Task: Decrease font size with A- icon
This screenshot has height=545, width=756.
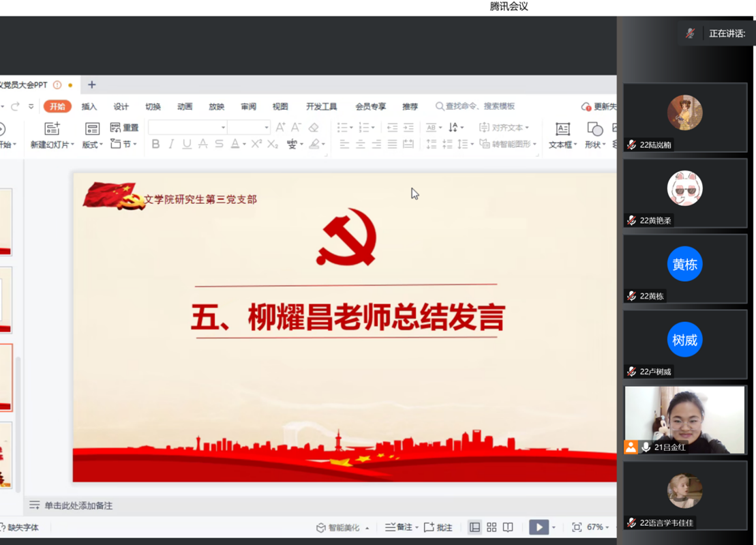Action: 297,128
